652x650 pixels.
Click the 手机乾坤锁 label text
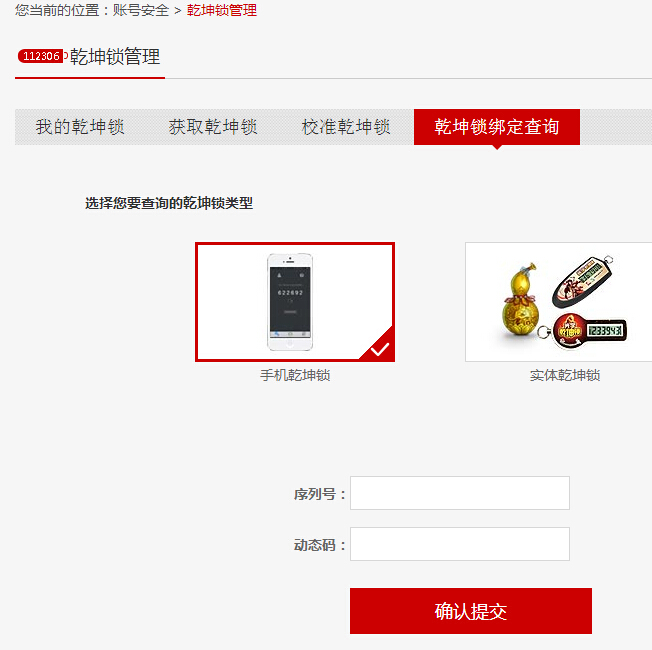pos(295,375)
